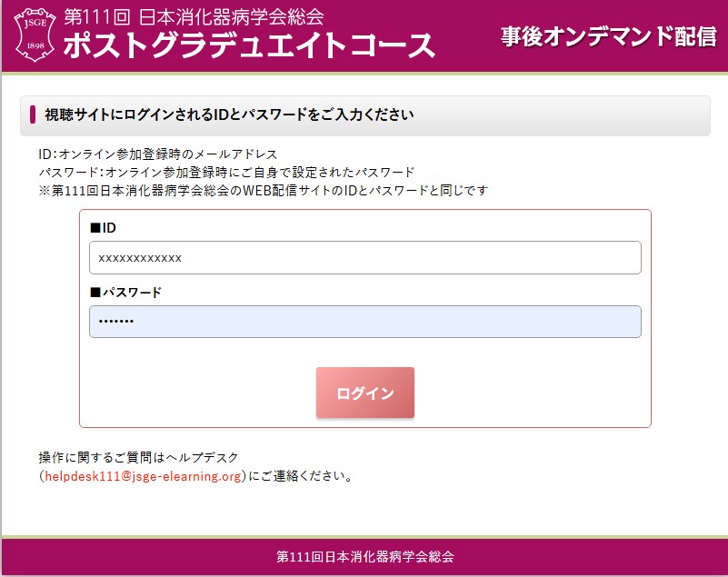This screenshot has width=728, height=577.
Task: Click the ID:オンライン参加登録時のメールアドレス instruction line
Action: click(158, 154)
